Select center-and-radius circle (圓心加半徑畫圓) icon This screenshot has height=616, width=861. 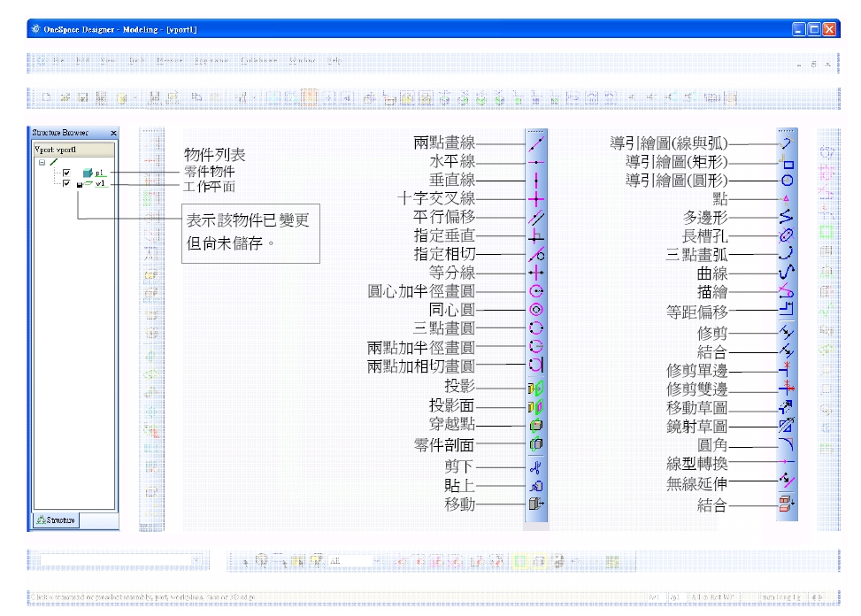pyautogui.click(x=536, y=291)
